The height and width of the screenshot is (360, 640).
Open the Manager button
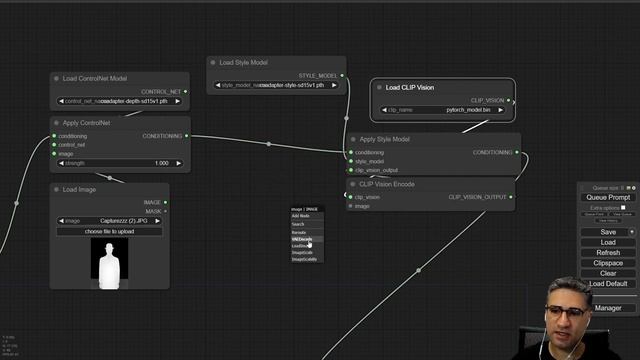point(608,308)
